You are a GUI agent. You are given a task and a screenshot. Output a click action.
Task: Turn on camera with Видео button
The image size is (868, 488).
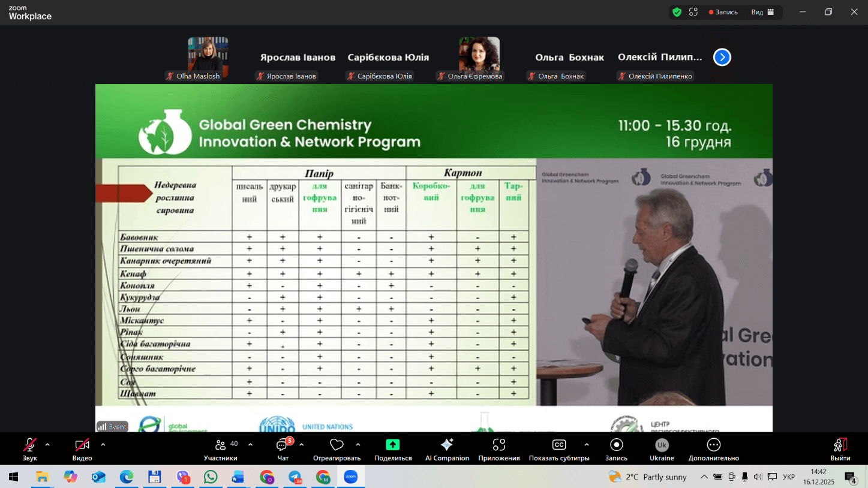click(82, 445)
